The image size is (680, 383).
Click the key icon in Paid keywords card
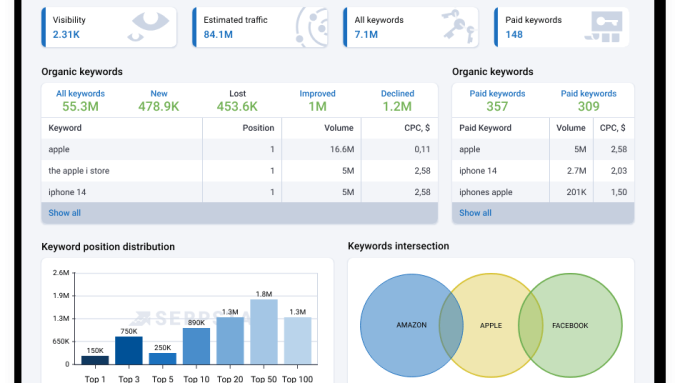[x=604, y=27]
